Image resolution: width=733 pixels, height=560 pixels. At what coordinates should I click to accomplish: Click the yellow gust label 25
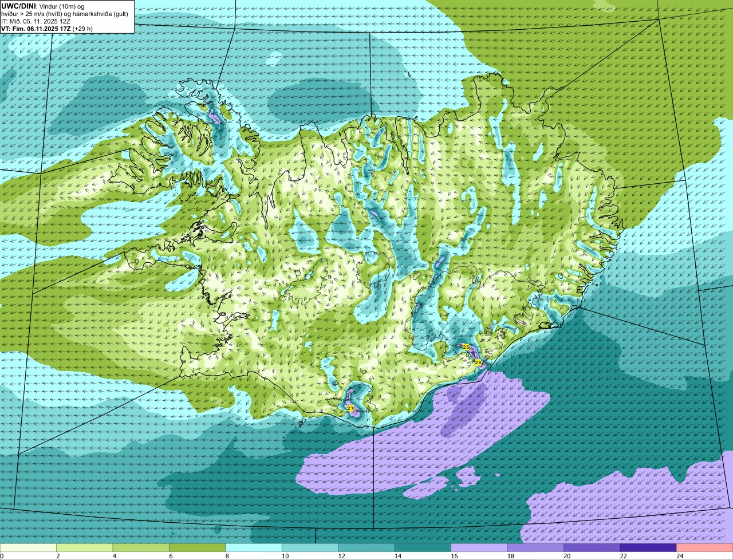[x=466, y=347]
